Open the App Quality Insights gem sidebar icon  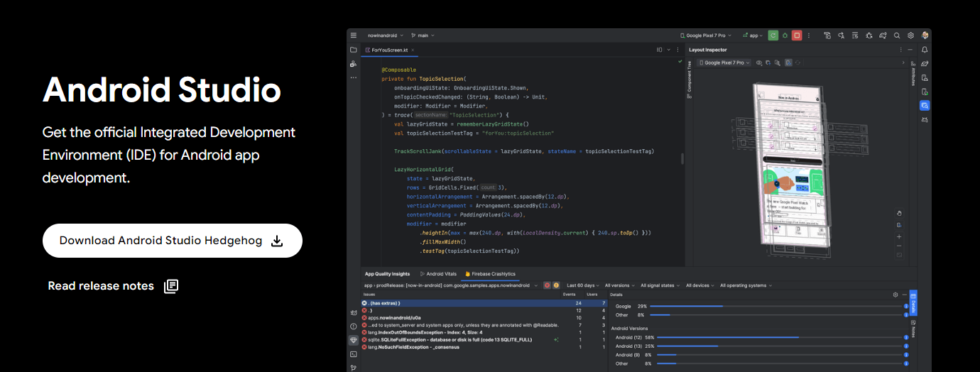point(353,340)
